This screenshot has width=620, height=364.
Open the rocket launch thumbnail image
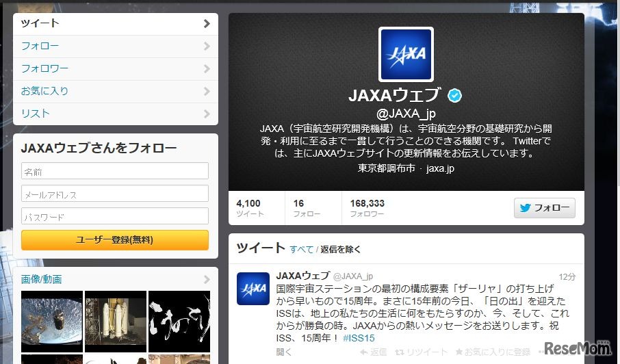(x=116, y=322)
